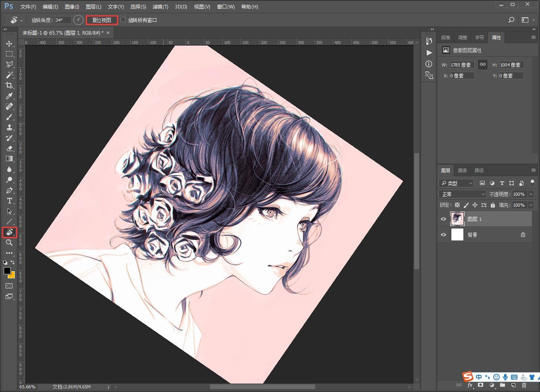Select the Horizontal Type tool
Image resolution: width=540 pixels, height=392 pixels.
pos(9,201)
